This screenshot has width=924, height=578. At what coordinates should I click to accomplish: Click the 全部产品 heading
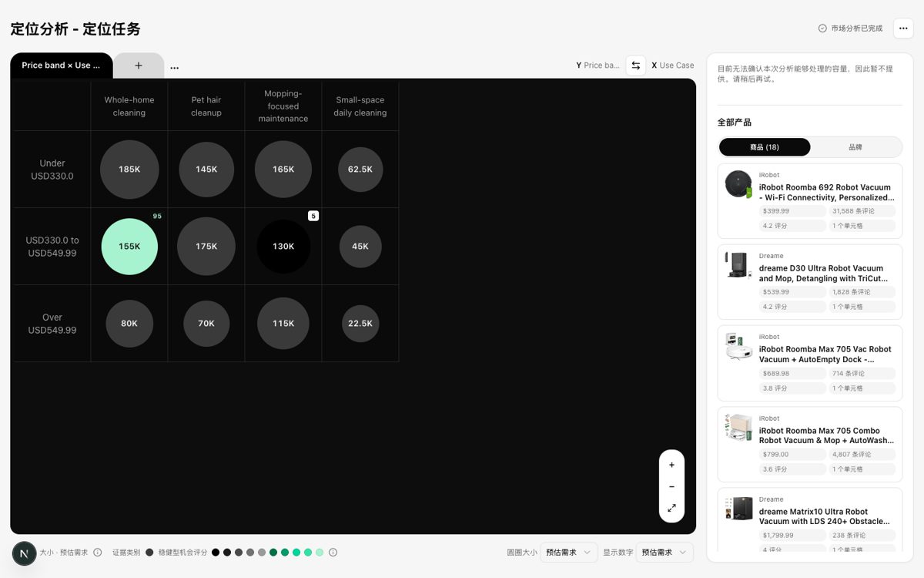(735, 123)
